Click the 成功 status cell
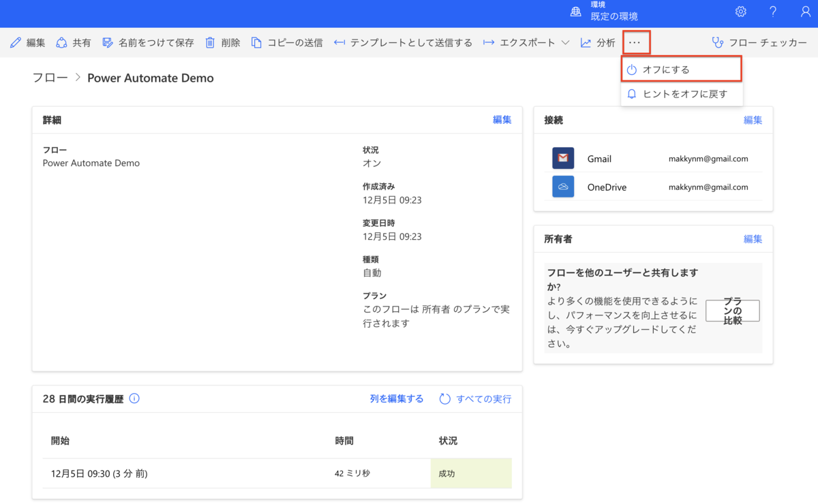Screen dimensions: 818x504 (471, 473)
